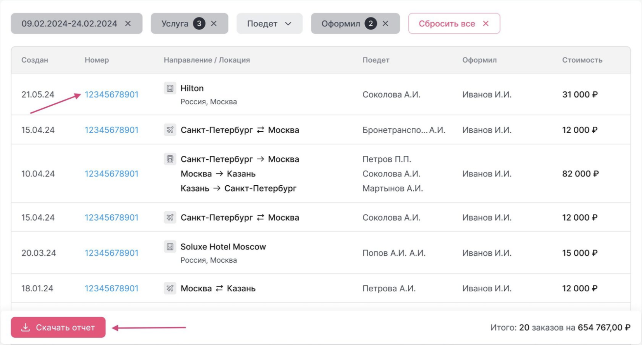Viewport: 644px width, 345px height.
Task: Open the Поедет filter dropdown
Action: pos(269,24)
